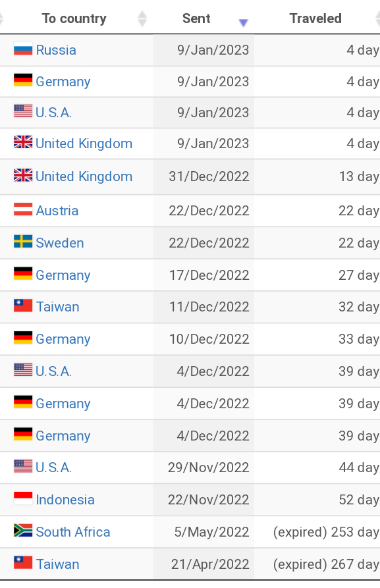The width and height of the screenshot is (380, 588).
Task: Select the 5/May/2022 sent date cell
Action: 204,532
